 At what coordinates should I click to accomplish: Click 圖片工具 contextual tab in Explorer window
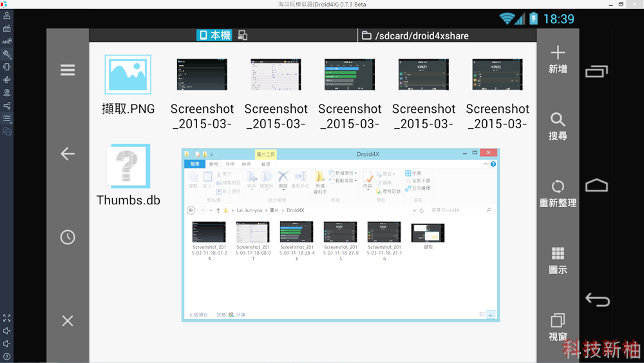click(265, 154)
